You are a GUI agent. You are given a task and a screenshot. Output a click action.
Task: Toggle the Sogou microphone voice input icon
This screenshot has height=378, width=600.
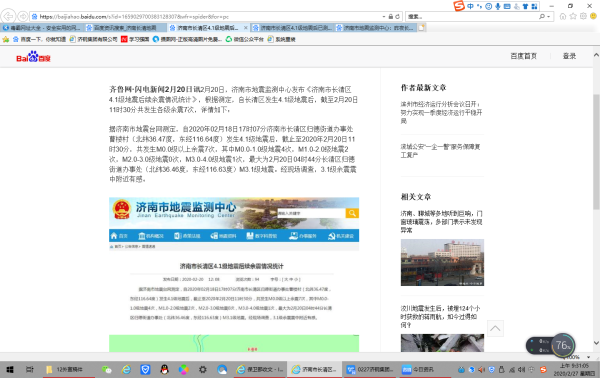point(498,6)
